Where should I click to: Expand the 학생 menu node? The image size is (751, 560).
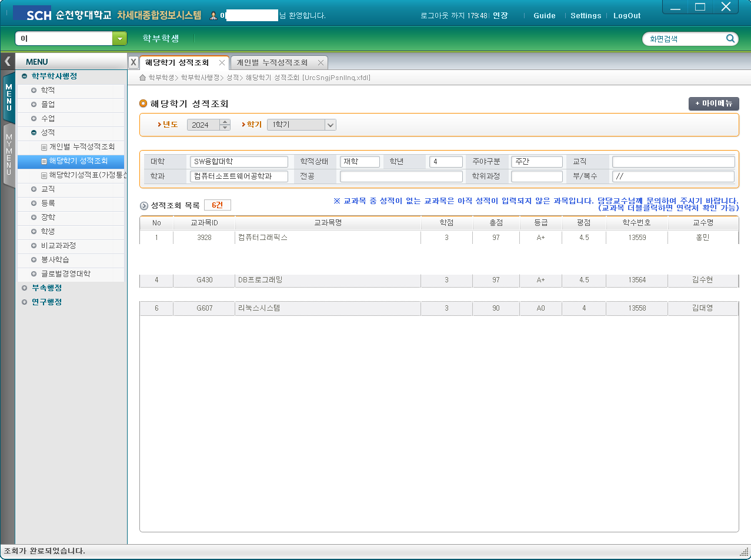[34, 231]
